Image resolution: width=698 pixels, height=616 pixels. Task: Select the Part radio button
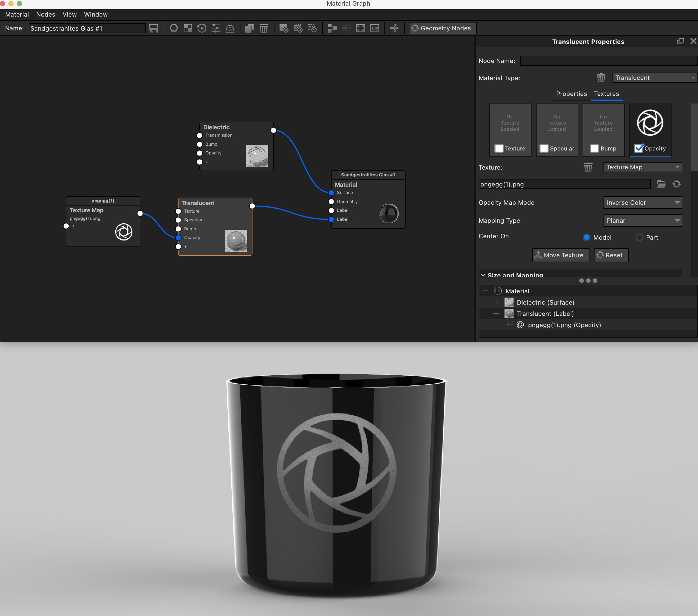(x=639, y=237)
